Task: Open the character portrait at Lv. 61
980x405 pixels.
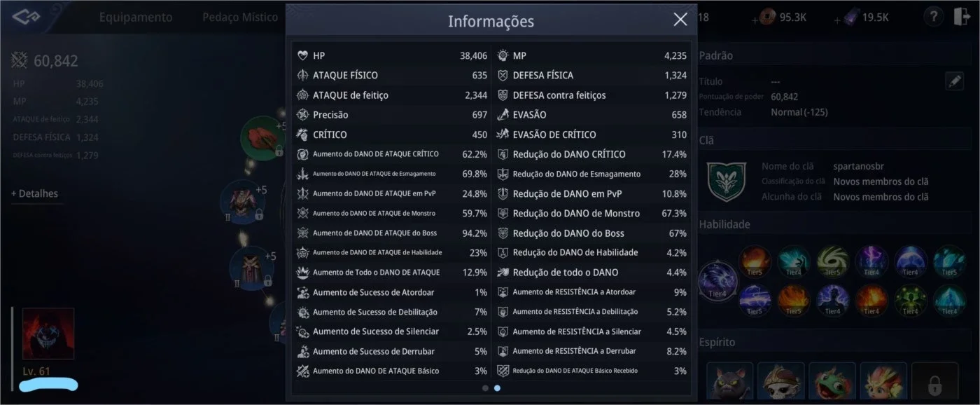Action: [48, 334]
